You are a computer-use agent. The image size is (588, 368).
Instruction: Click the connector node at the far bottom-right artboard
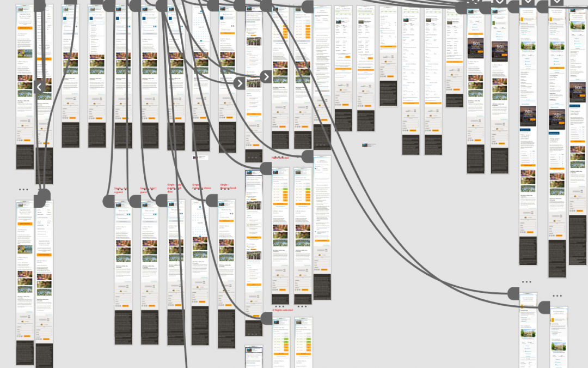click(543, 308)
